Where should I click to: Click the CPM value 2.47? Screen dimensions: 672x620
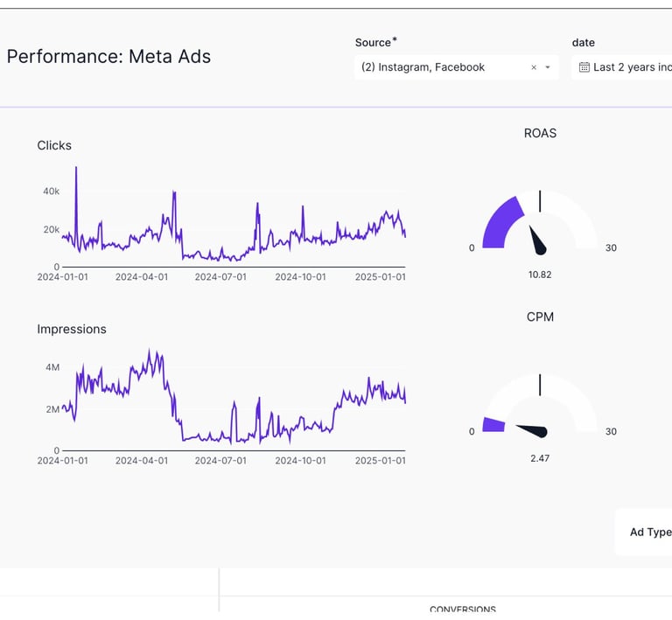(x=540, y=458)
